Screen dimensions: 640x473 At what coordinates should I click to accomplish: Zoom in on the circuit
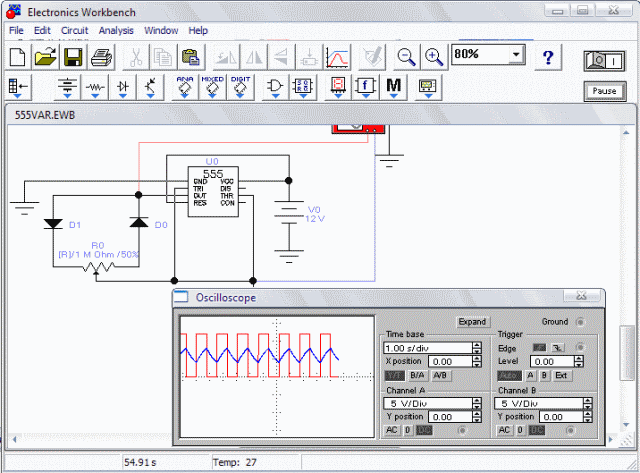pos(434,57)
